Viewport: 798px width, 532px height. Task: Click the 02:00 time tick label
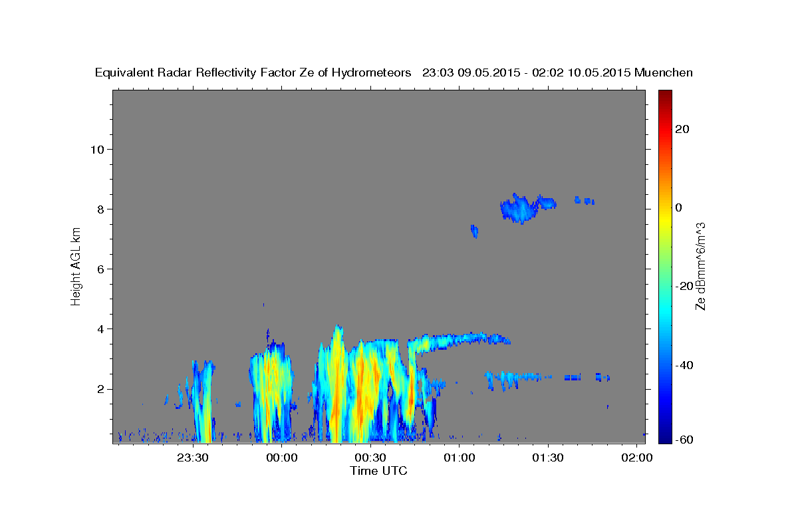point(637,458)
